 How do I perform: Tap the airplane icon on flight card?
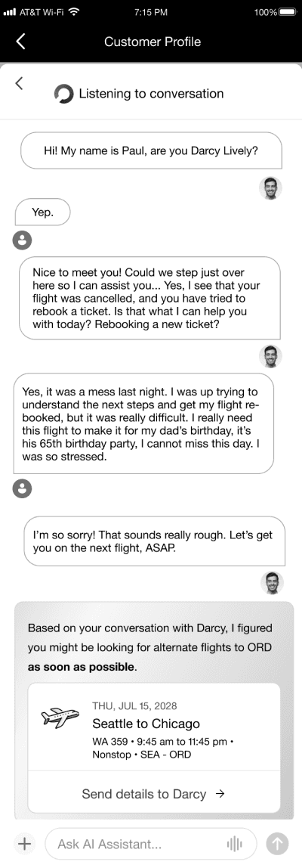[58, 718]
